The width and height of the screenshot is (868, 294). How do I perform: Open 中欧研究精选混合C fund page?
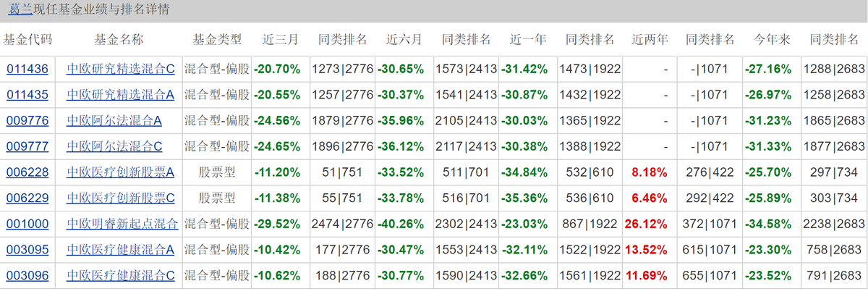(121, 70)
